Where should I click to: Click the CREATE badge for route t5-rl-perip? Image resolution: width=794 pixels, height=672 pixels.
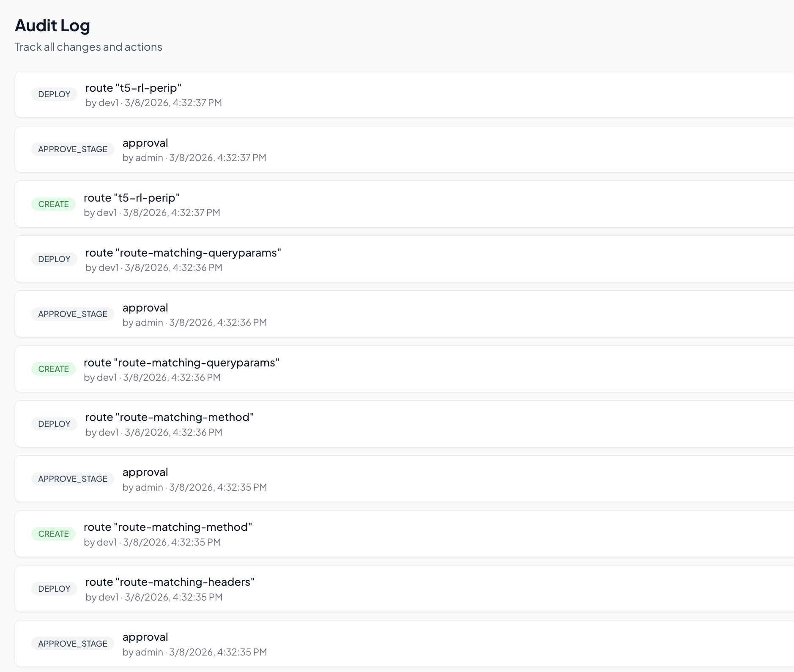53,204
